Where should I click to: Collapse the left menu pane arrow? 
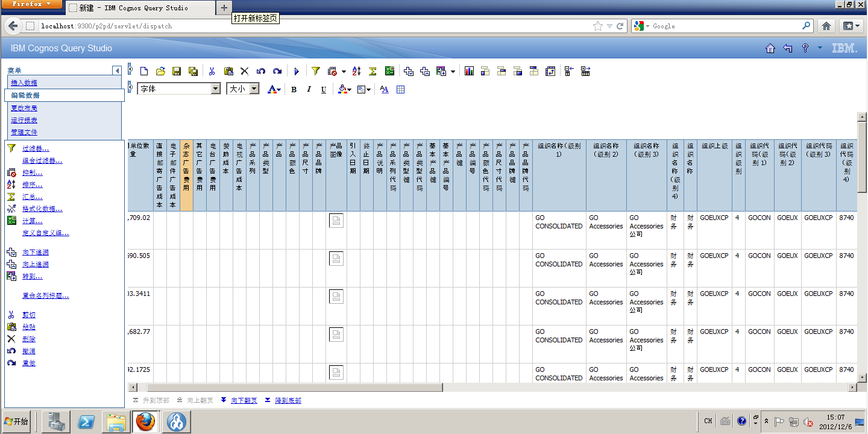tap(117, 71)
